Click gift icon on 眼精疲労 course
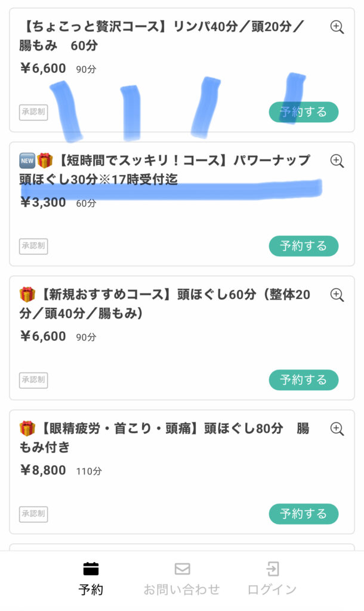Screen dimensions: 364x611 (x=27, y=428)
